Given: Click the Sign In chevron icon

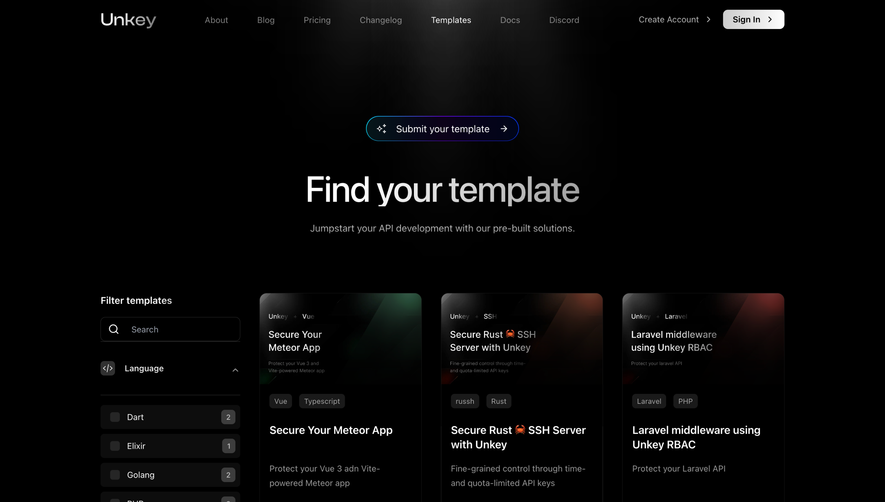Looking at the screenshot, I should (770, 19).
